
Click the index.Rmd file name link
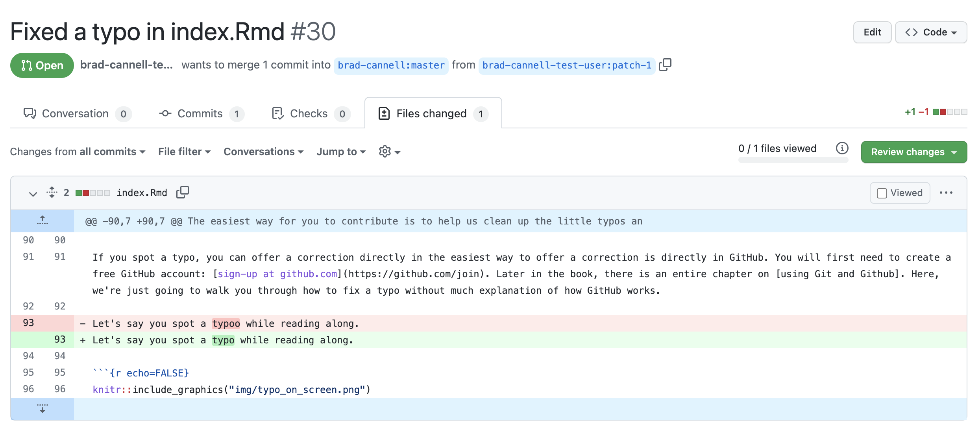coord(142,193)
